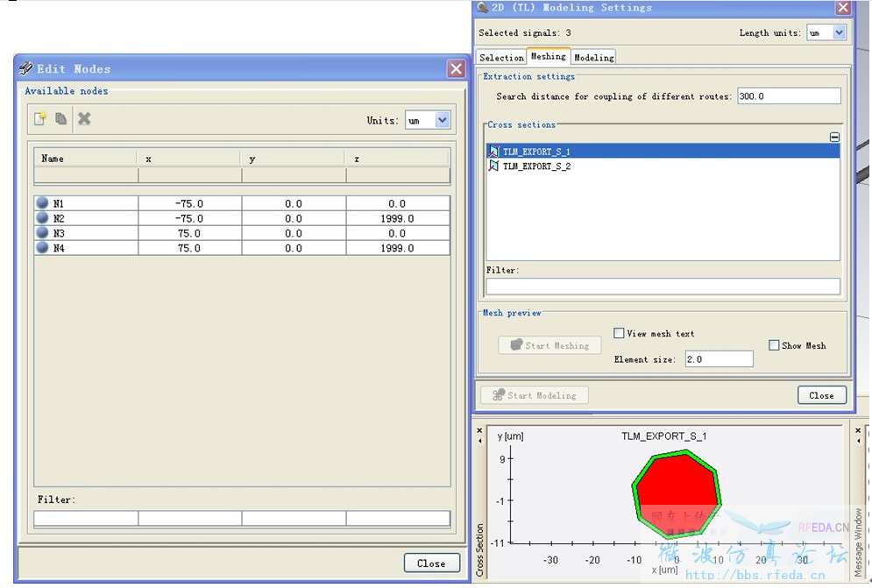
Task: Enable the View mesh text checkbox
Action: coord(619,333)
